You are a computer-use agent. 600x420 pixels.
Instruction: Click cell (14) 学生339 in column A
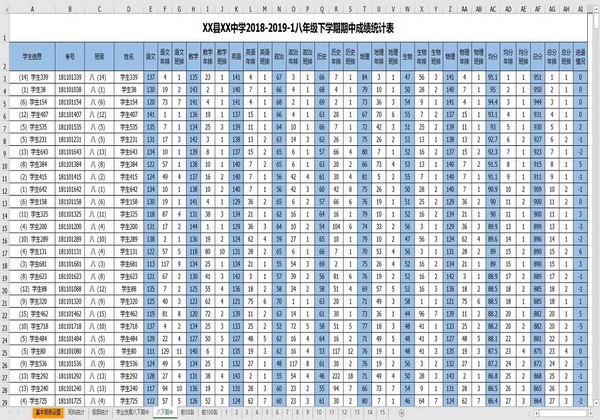click(x=32, y=77)
